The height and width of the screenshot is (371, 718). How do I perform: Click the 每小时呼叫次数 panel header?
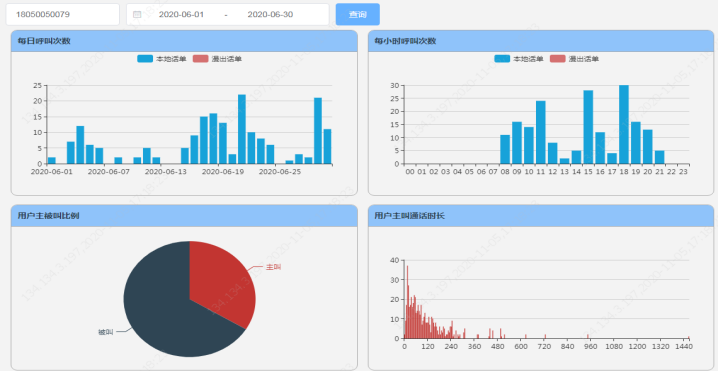tap(541, 41)
